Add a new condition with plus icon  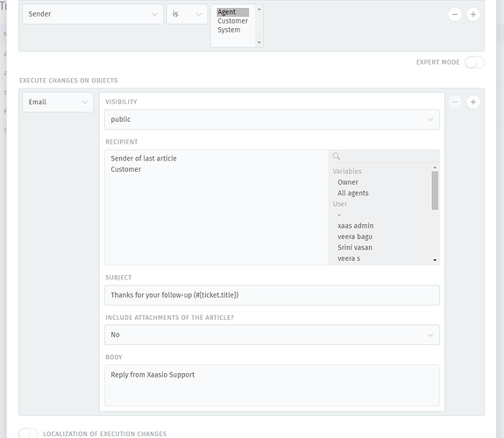[x=473, y=15]
